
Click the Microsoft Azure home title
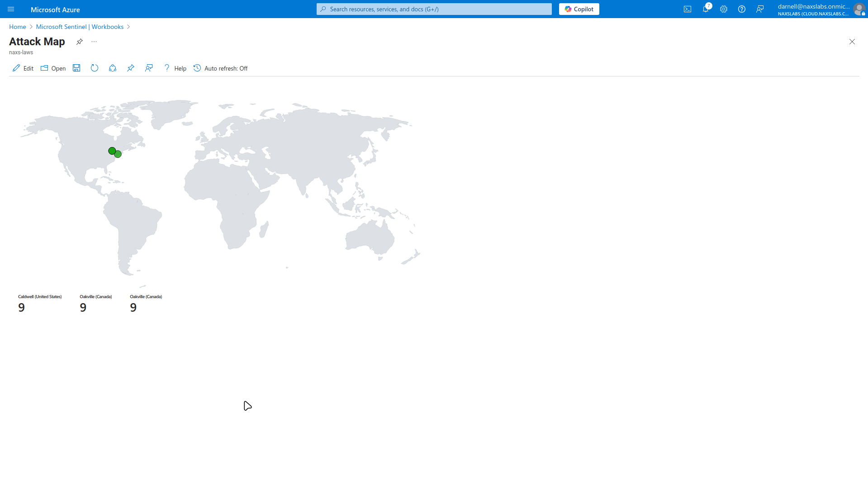[x=55, y=10]
